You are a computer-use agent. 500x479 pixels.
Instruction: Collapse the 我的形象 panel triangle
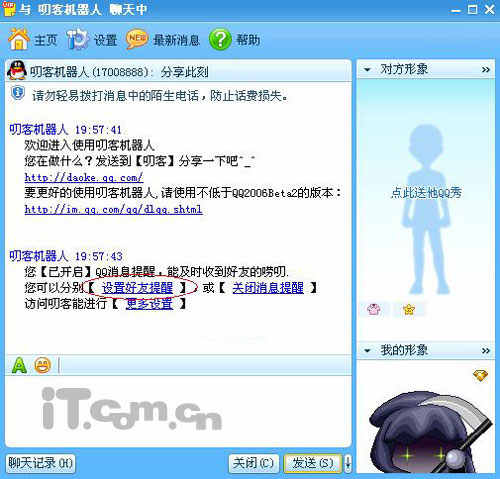point(367,351)
